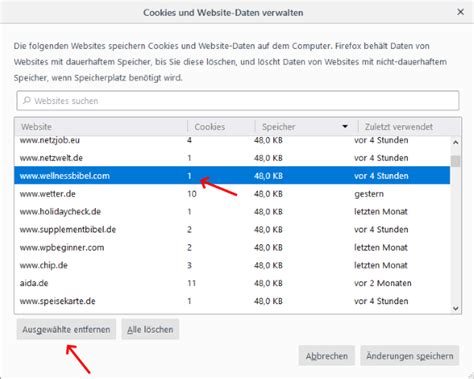Sort by Zuletzt verwendet column
The width and height of the screenshot is (474, 379).
[x=409, y=127]
